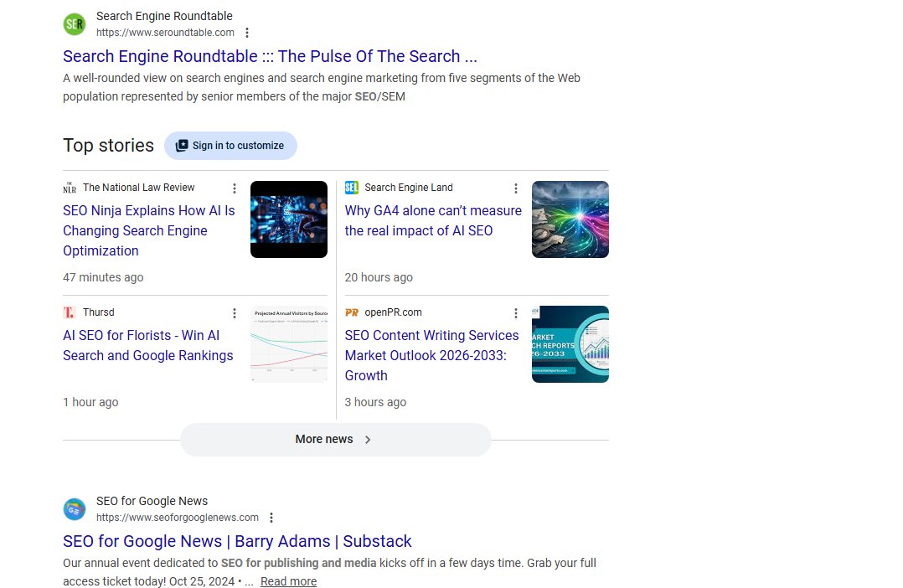Viewport: 903px width, 588px height.
Task: Click SEO for Google News favicon
Action: pos(75,509)
